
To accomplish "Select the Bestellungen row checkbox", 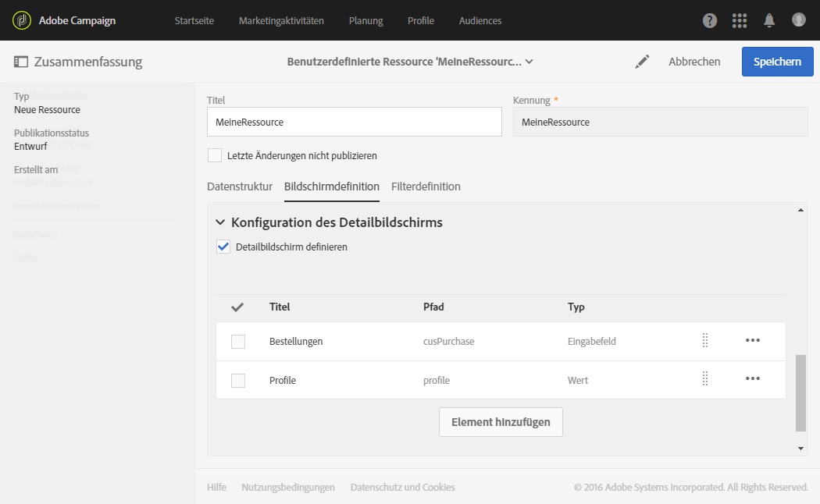I will pos(238,342).
